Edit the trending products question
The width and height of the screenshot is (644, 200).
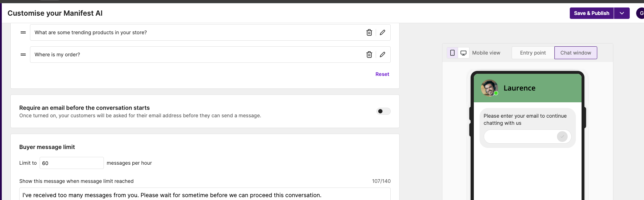382,32
